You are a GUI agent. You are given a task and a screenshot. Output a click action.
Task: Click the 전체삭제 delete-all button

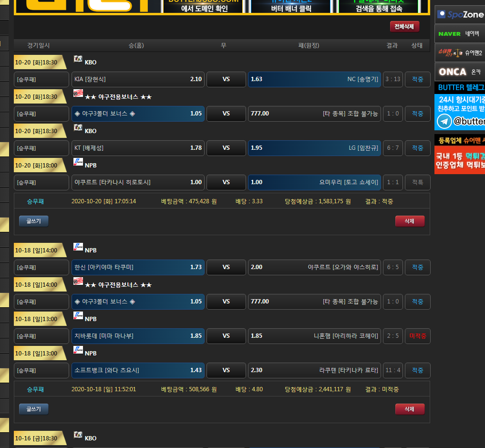tap(404, 27)
